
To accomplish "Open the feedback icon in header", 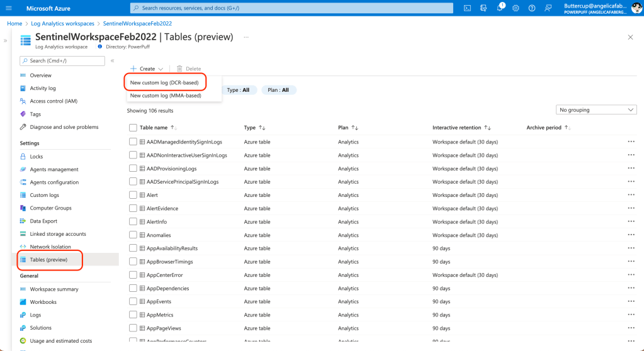I will click(548, 8).
